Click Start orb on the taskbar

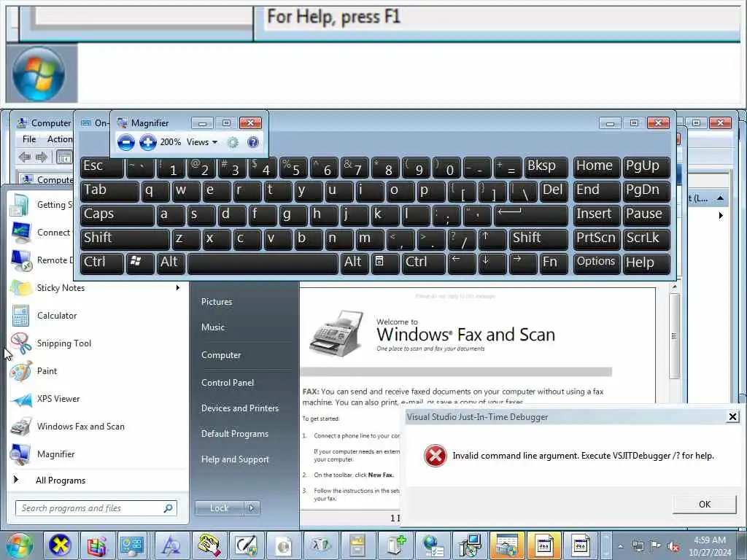click(19, 545)
